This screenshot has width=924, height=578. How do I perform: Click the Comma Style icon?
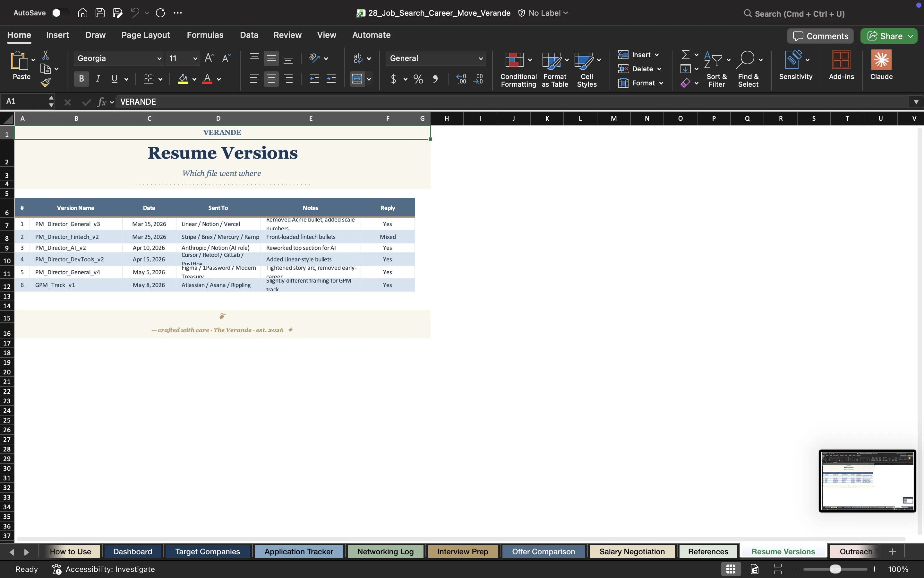tap(435, 79)
